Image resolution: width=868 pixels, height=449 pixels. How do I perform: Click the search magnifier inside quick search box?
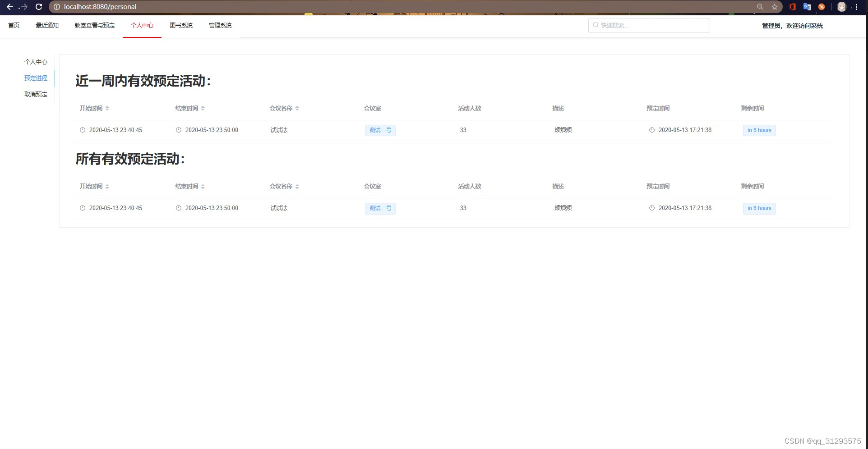pos(596,25)
